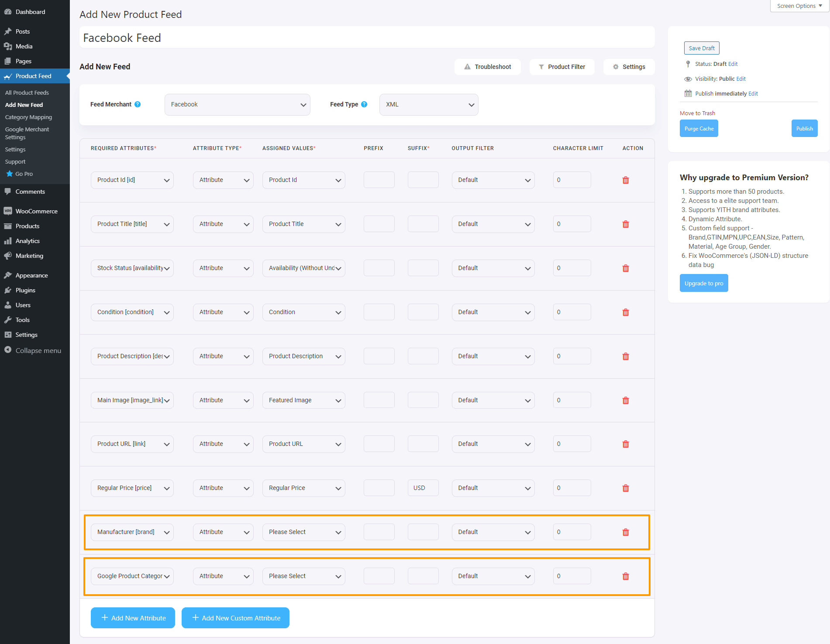830x644 pixels.
Task: Click the Posts pin icon in sidebar
Action: 8,31
